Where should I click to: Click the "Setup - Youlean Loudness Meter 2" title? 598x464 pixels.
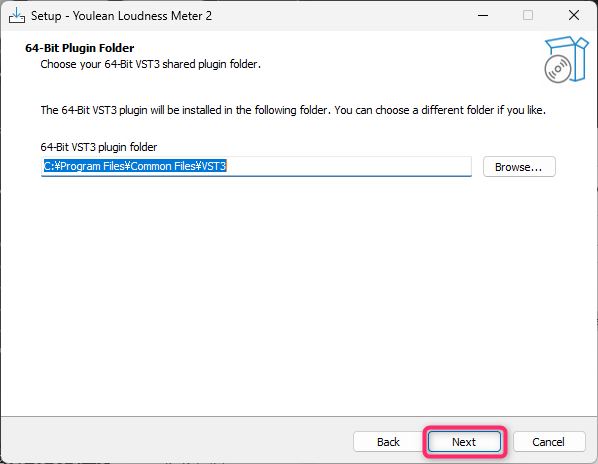(x=121, y=16)
